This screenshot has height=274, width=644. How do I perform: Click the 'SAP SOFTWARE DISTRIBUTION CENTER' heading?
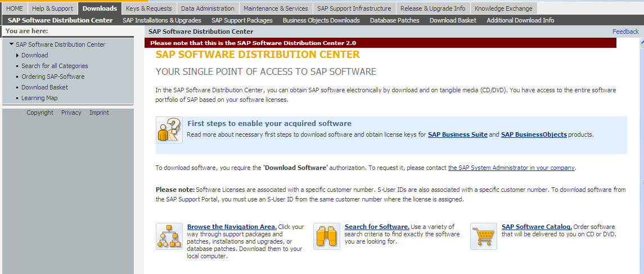pos(258,54)
